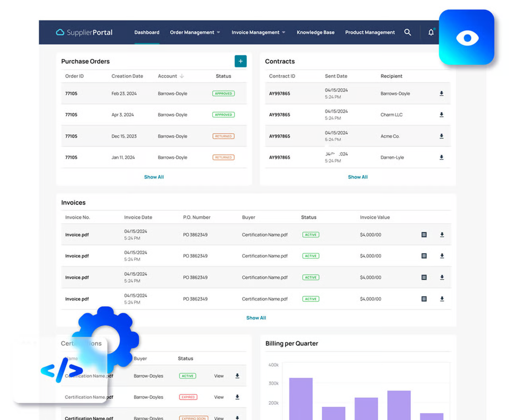Viewport: 509px width, 420px height.
Task: Download the first invoice in Invoices table
Action: tap(442, 235)
